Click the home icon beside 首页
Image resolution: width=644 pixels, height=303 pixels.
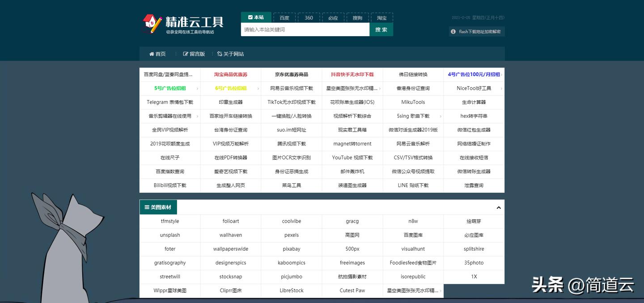point(152,54)
